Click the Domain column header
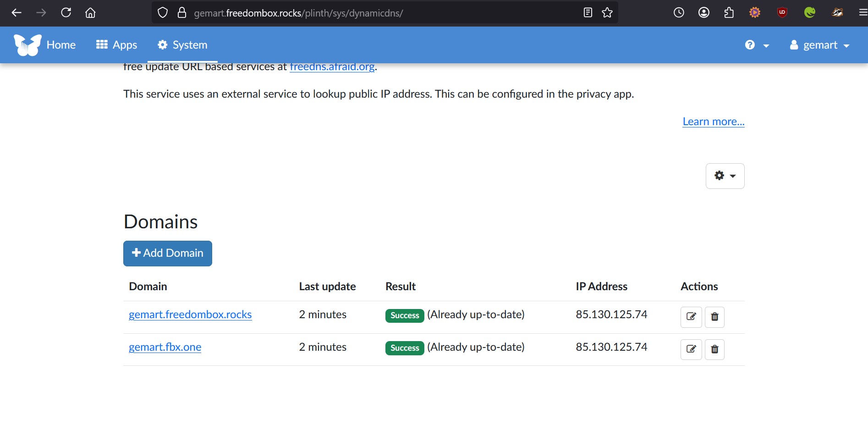Image resolution: width=868 pixels, height=436 pixels. pyautogui.click(x=148, y=287)
